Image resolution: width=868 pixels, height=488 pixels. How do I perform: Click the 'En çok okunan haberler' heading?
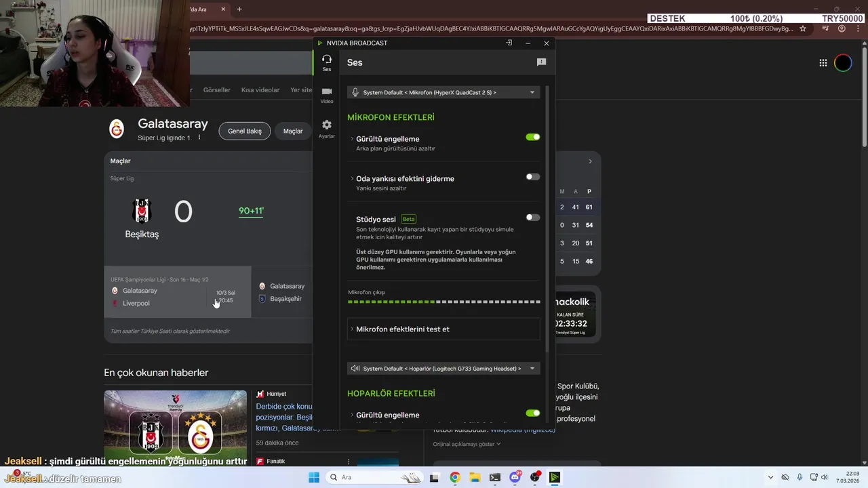point(156,373)
